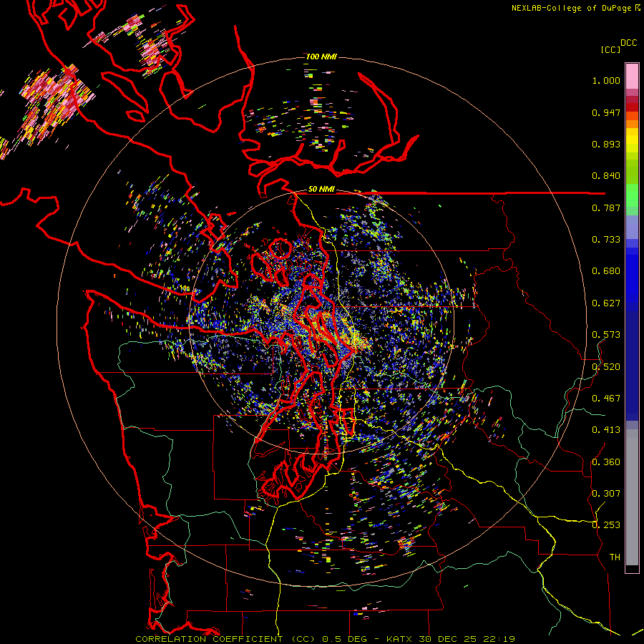
Task: Click the 0.520 legend value
Action: click(606, 367)
